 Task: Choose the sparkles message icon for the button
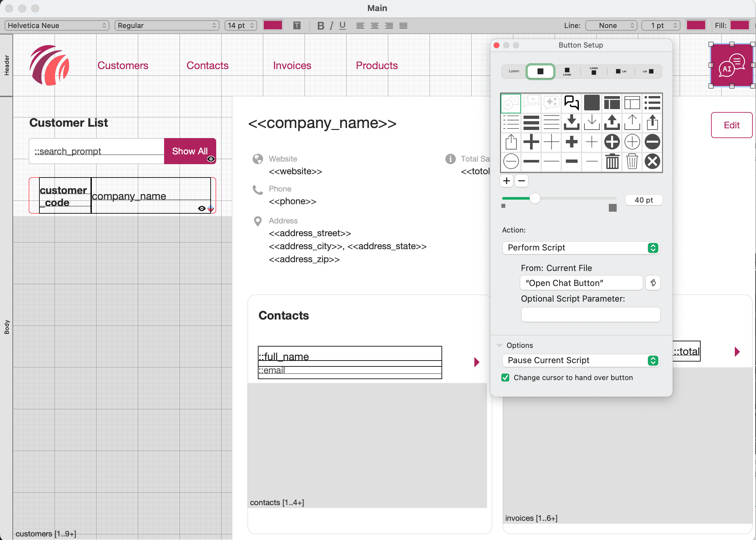(x=551, y=103)
